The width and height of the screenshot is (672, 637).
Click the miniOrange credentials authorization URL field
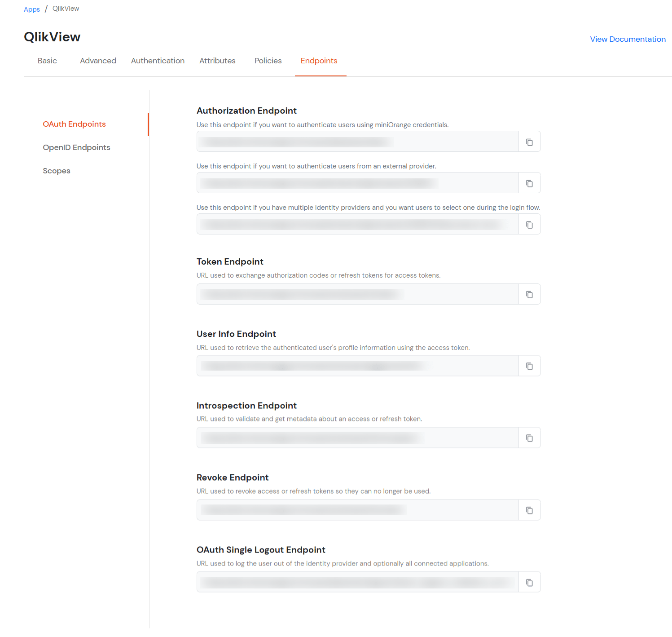[358, 142]
